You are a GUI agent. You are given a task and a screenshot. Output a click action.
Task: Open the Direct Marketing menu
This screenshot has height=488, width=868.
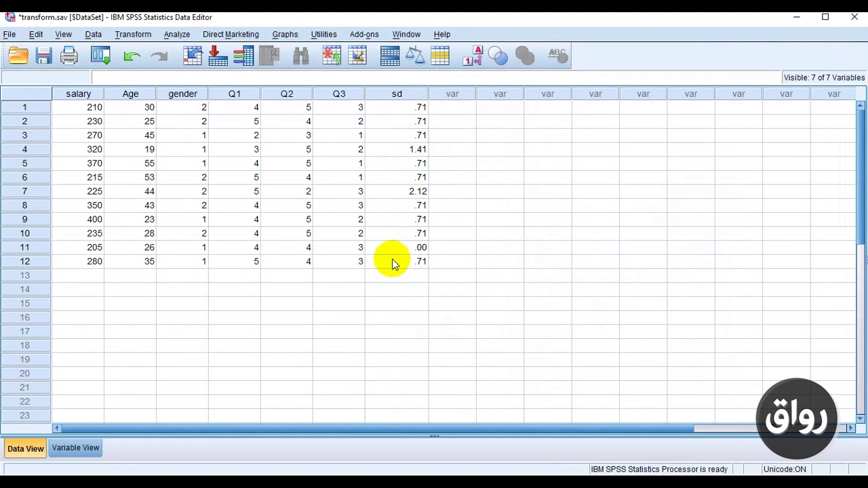point(231,34)
